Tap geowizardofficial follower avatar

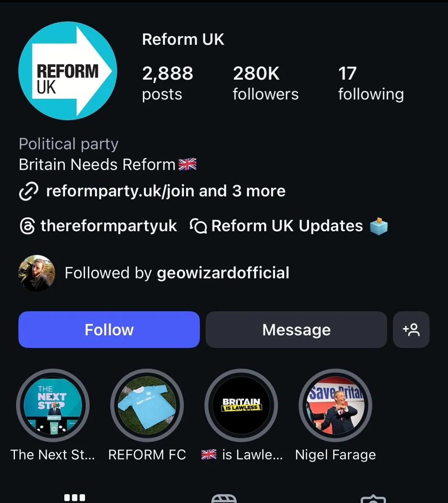[37, 273]
